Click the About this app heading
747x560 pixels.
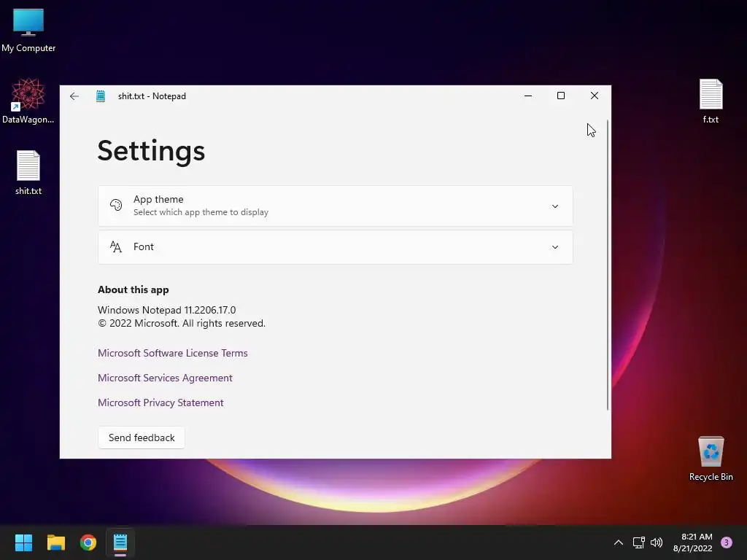coord(133,289)
